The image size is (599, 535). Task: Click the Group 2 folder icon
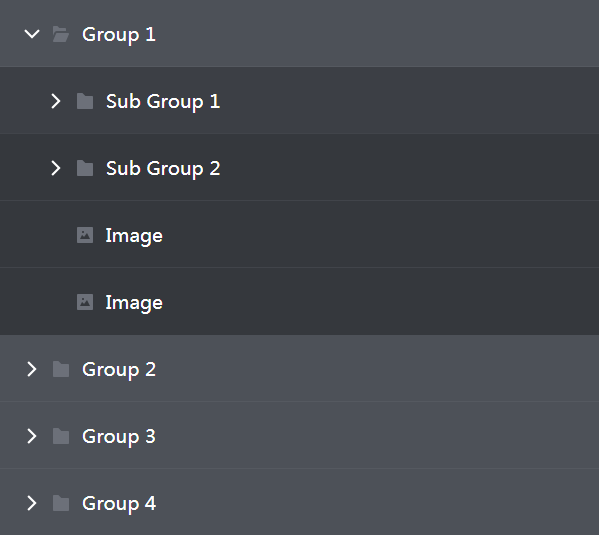[61, 369]
